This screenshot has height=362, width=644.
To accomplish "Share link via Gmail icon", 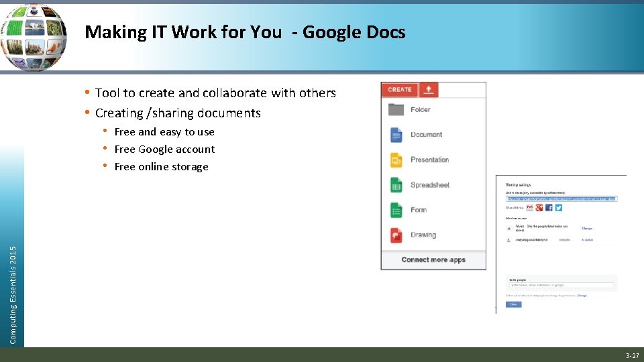I will (530, 208).
